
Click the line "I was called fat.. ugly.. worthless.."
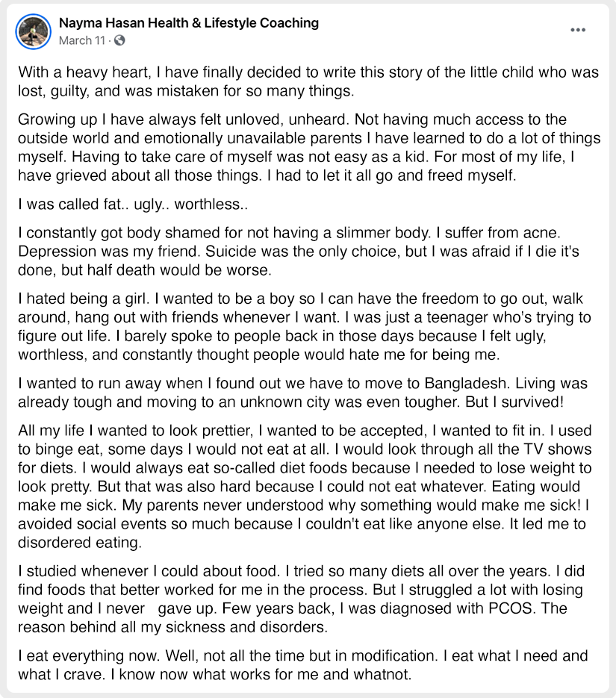(133, 204)
